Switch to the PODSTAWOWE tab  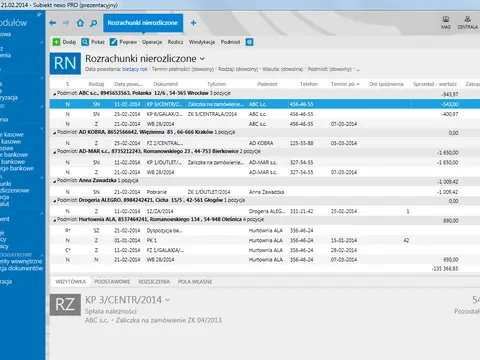pos(112,282)
